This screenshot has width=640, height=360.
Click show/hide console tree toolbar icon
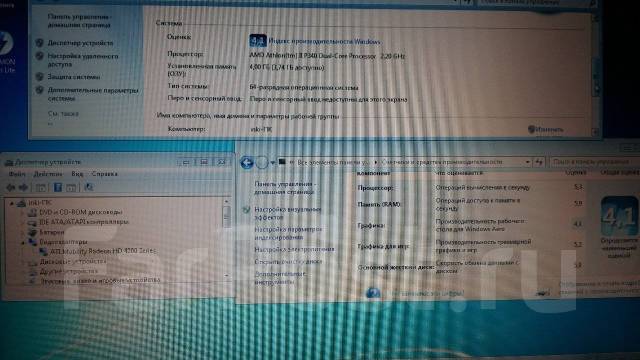(x=41, y=187)
